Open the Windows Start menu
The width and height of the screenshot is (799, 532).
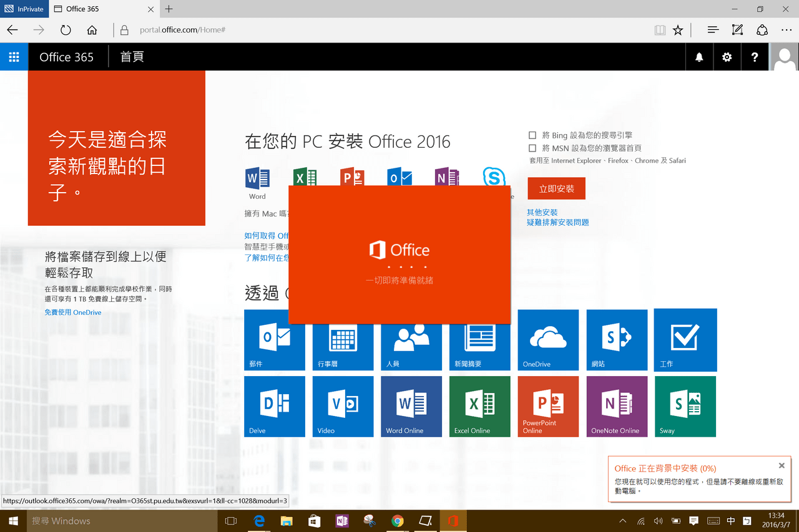(x=13, y=521)
